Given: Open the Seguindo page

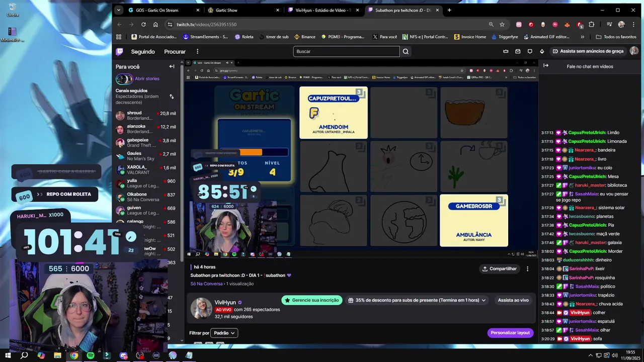Looking at the screenshot, I should [x=143, y=51].
